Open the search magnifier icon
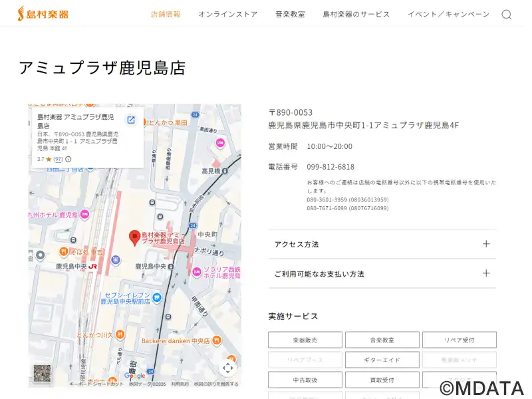 click(x=507, y=15)
